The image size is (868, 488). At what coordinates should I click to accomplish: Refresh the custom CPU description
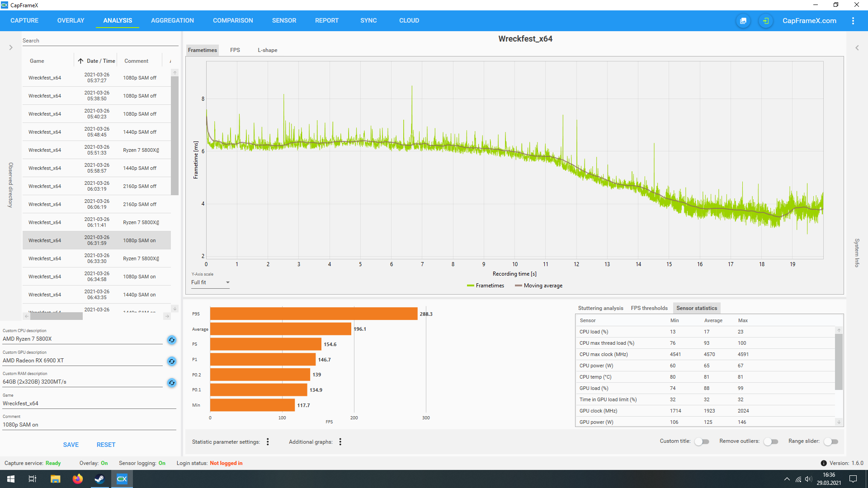click(x=172, y=340)
